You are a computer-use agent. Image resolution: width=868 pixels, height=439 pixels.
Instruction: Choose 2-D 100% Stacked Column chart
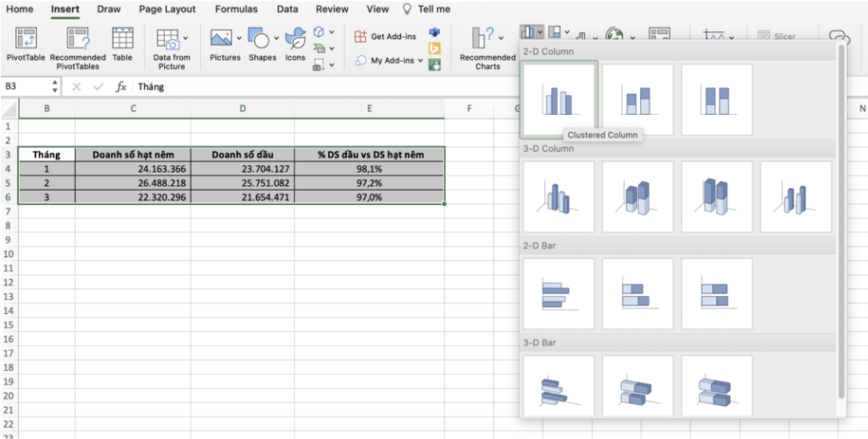(717, 99)
